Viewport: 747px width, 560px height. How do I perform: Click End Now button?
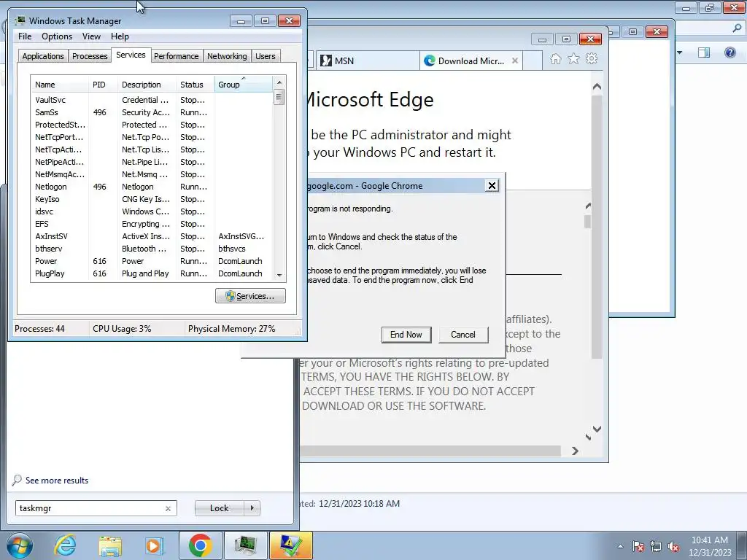tap(406, 335)
